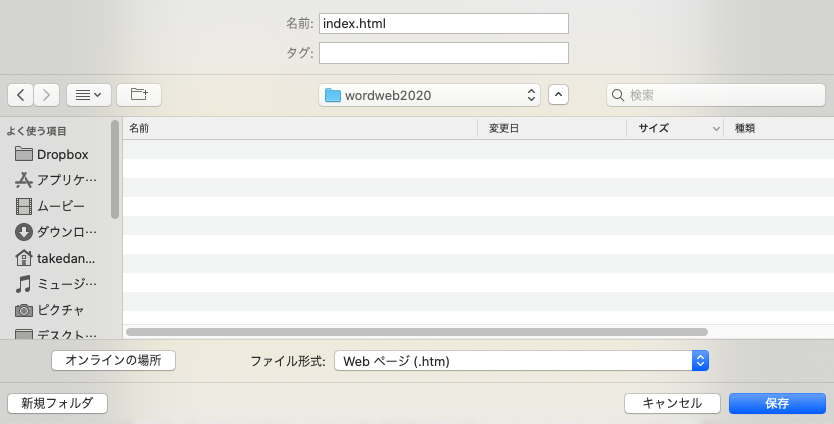The height and width of the screenshot is (424, 834).
Task: Select the Applications folder in sidebar
Action: tap(66, 180)
